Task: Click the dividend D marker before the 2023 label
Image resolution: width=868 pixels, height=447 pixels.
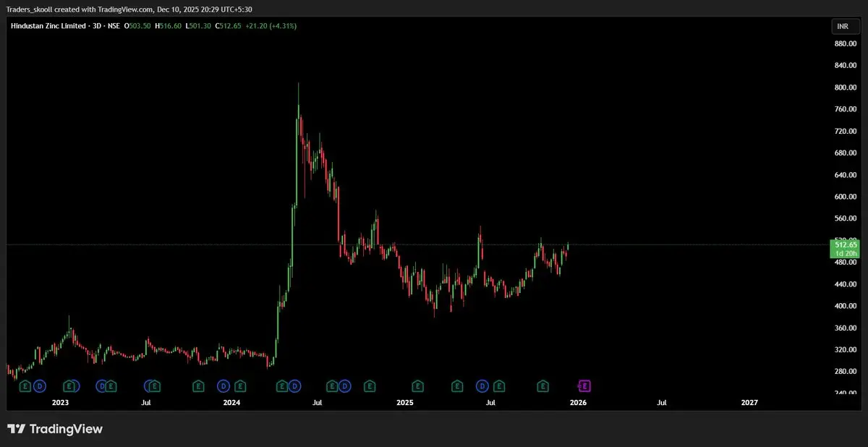Action: tap(40, 386)
